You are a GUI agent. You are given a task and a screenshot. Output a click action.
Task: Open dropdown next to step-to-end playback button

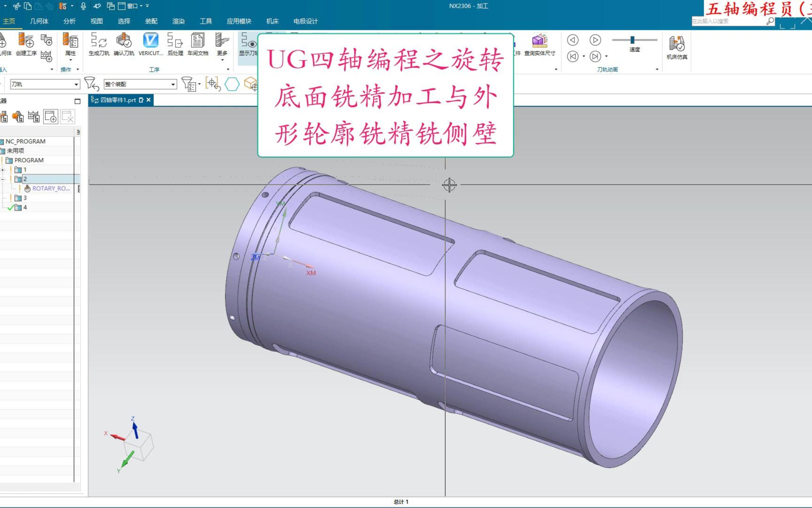pyautogui.click(x=606, y=56)
